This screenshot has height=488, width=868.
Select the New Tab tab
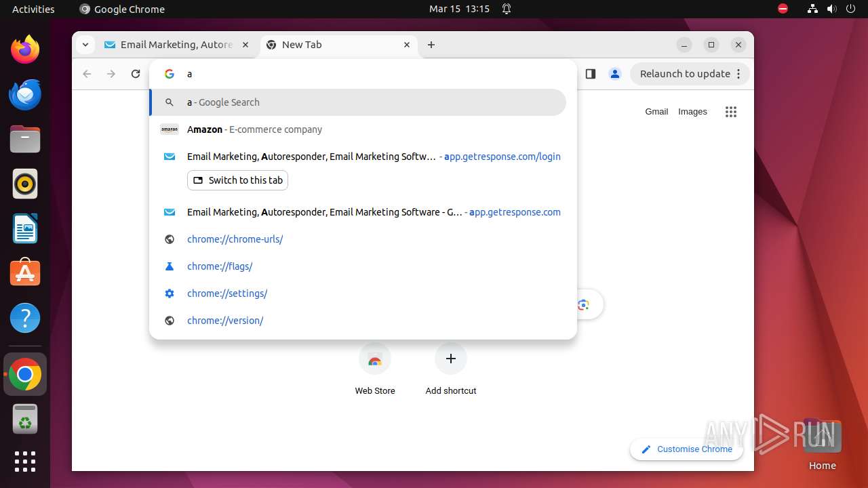(x=338, y=45)
